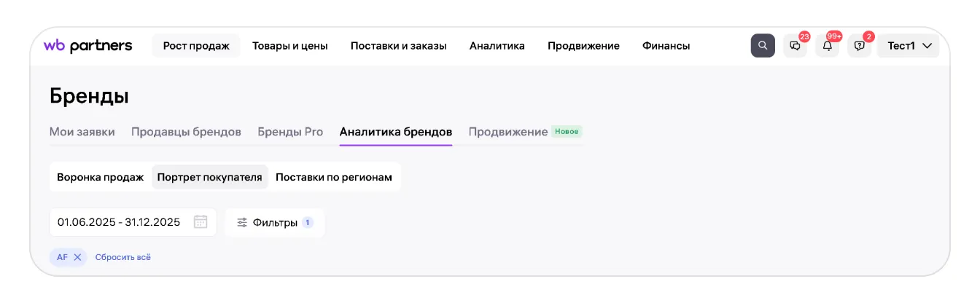Switch to the Мои заявки tab
Screen dimensions: 980x303
(82, 132)
